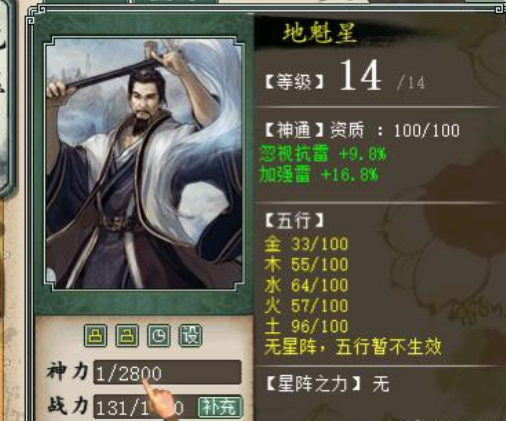
Task: Select the 土 96/100 element row
Action: [x=306, y=326]
